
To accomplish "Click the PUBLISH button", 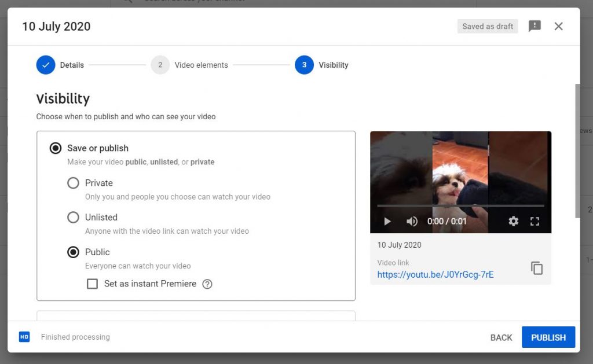I will click(548, 337).
